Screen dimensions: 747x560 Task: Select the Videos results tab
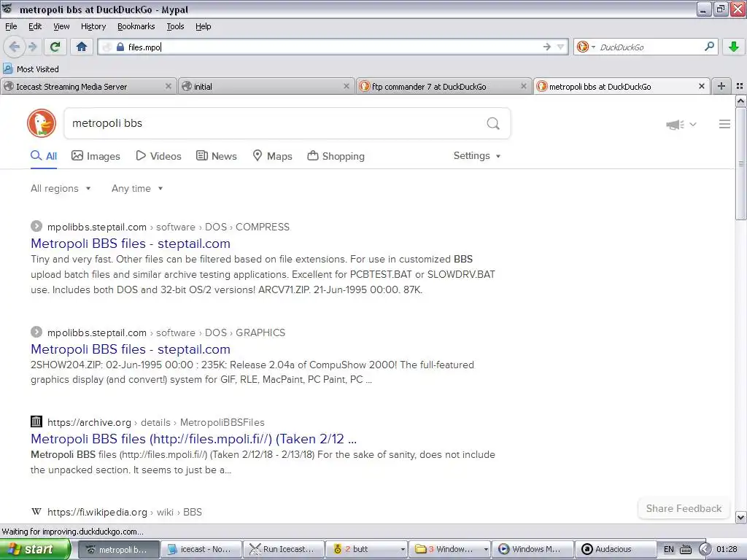pyautogui.click(x=158, y=156)
